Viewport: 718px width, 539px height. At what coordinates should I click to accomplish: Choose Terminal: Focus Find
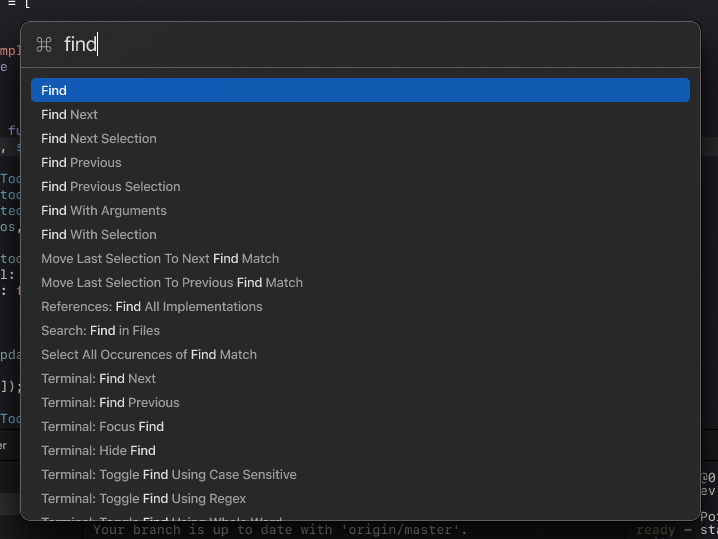pyautogui.click(x=360, y=427)
